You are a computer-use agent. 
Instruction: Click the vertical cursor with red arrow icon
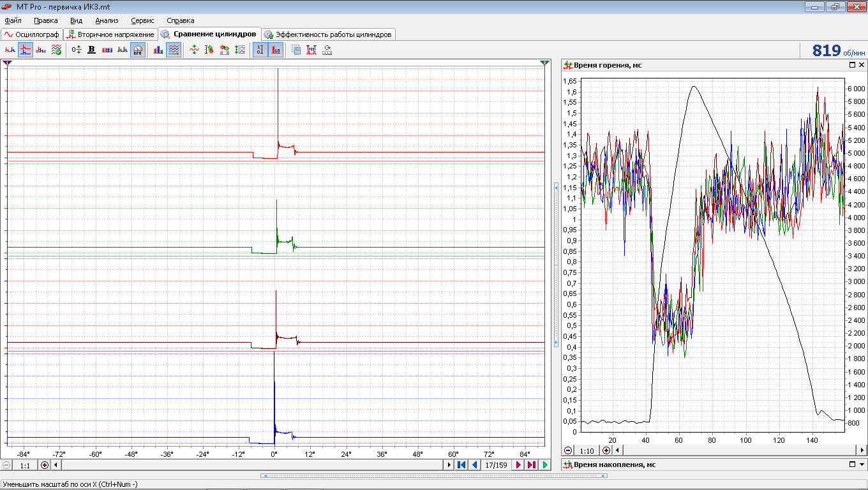(x=209, y=50)
